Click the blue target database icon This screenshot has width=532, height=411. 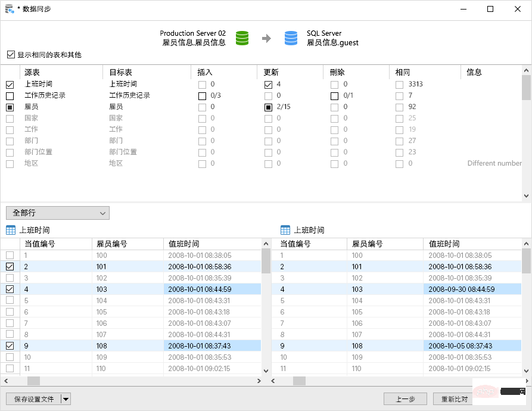pyautogui.click(x=291, y=38)
